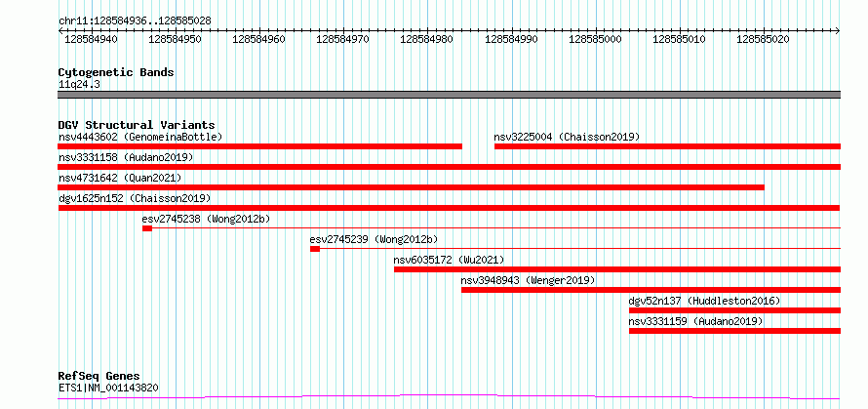
Task: Click the Cytogenetic Bands track title
Action: (x=116, y=72)
